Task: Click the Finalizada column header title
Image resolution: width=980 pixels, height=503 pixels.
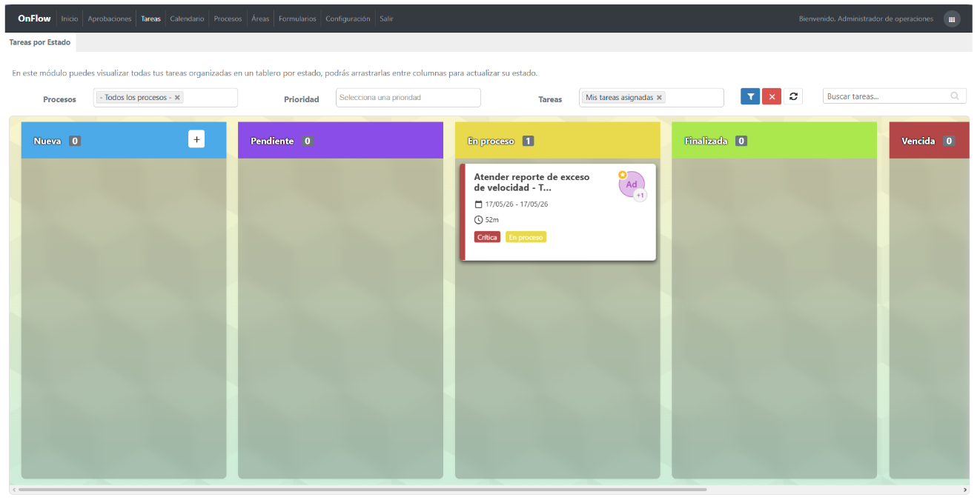Action: click(706, 141)
